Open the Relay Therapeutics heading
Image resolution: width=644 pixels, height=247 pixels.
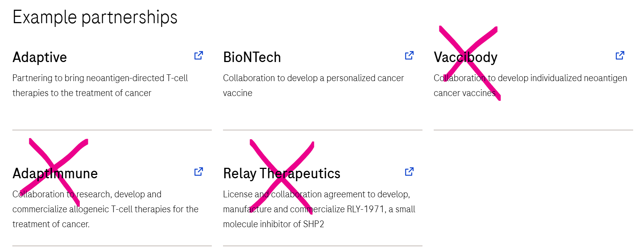point(281,173)
